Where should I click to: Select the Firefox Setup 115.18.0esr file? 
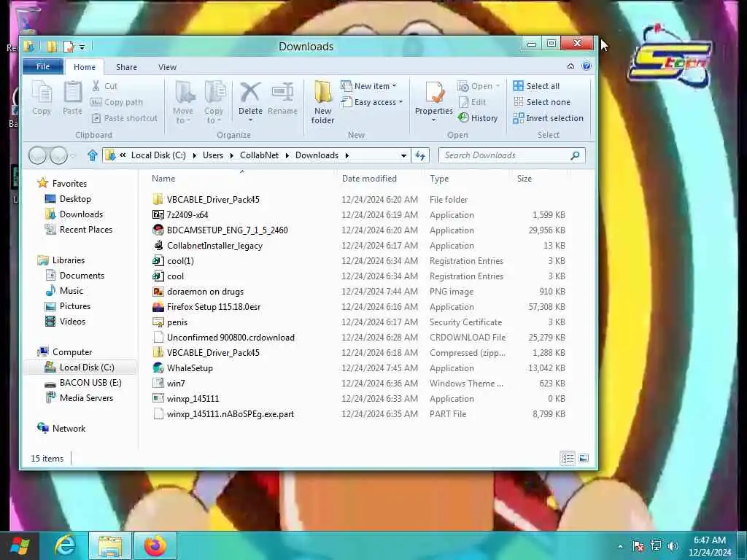(x=206, y=307)
